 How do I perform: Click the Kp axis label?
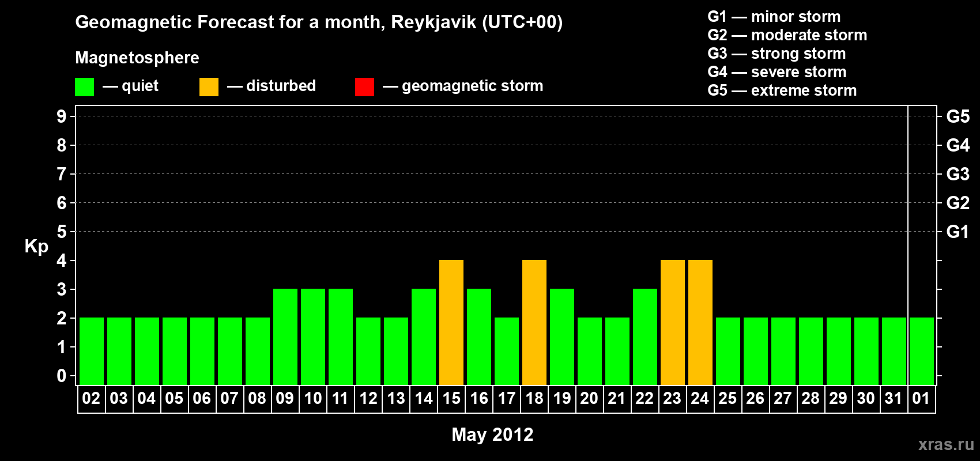(36, 247)
